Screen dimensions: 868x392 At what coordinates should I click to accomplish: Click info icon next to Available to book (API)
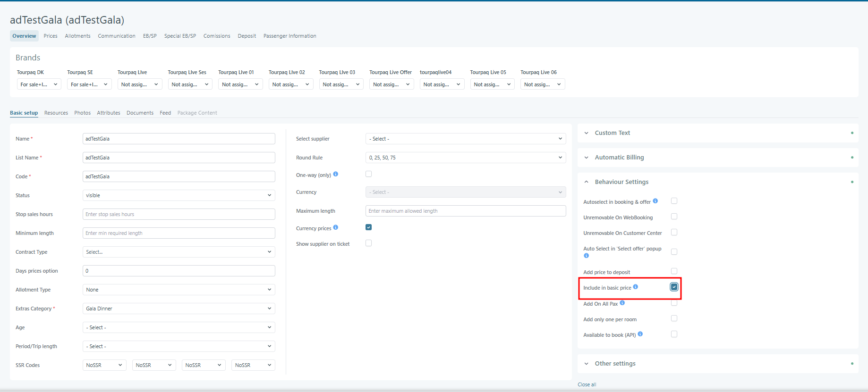640,334
